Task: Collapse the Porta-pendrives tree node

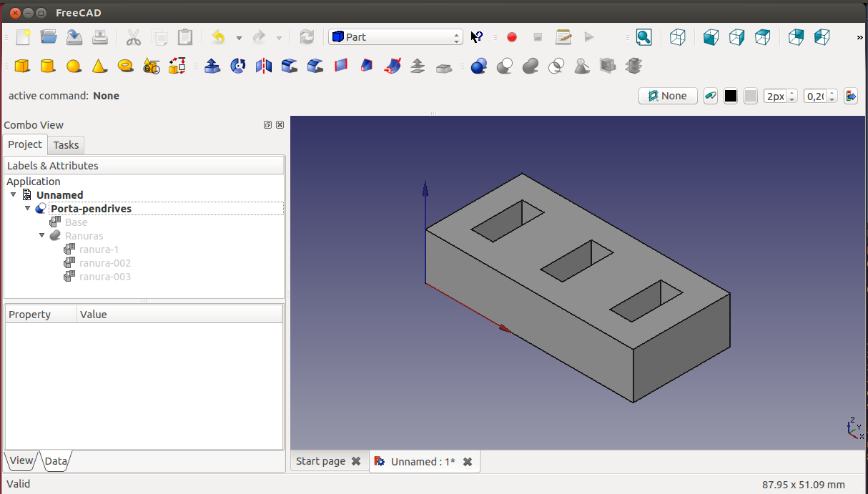Action: [x=28, y=209]
